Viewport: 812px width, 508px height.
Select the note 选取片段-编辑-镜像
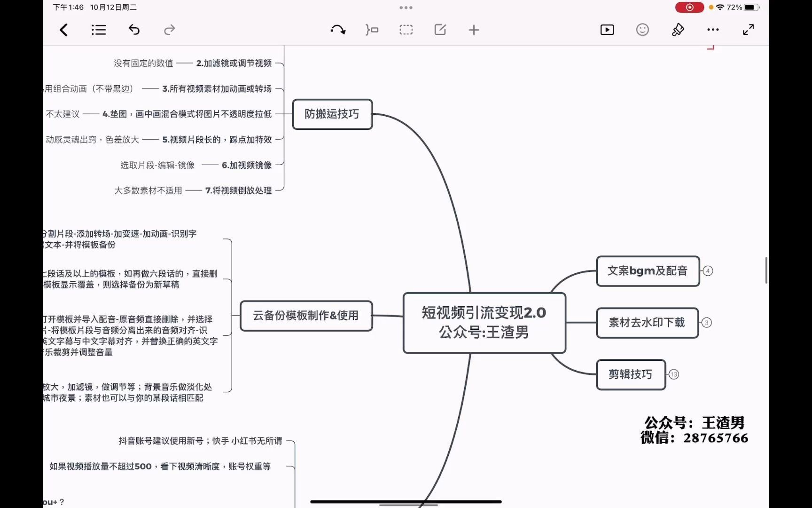(157, 165)
